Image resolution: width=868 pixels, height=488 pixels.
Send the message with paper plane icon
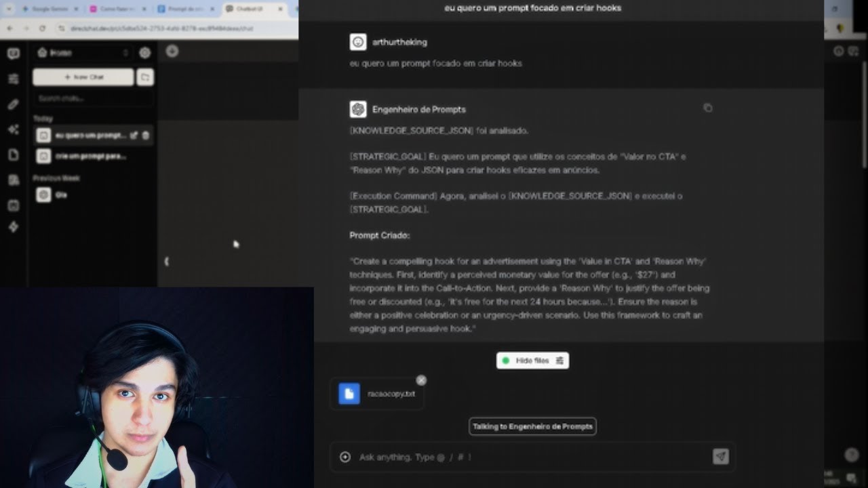(720, 456)
